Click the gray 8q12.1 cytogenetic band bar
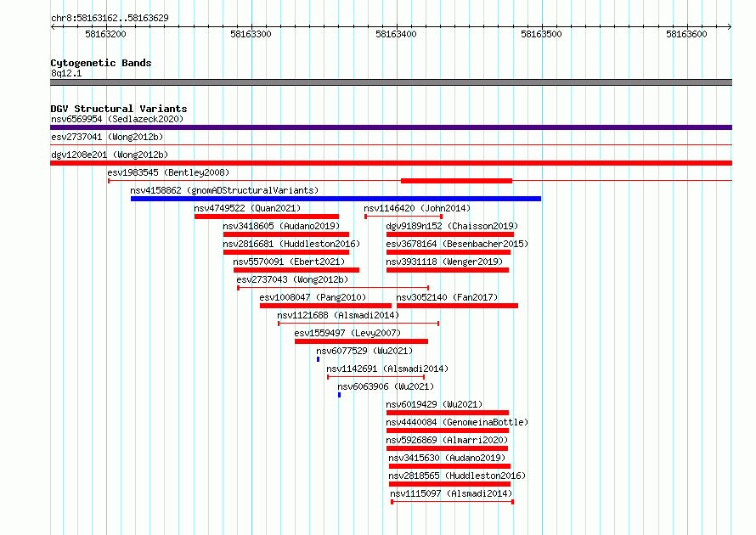The image size is (756, 535). (x=391, y=82)
